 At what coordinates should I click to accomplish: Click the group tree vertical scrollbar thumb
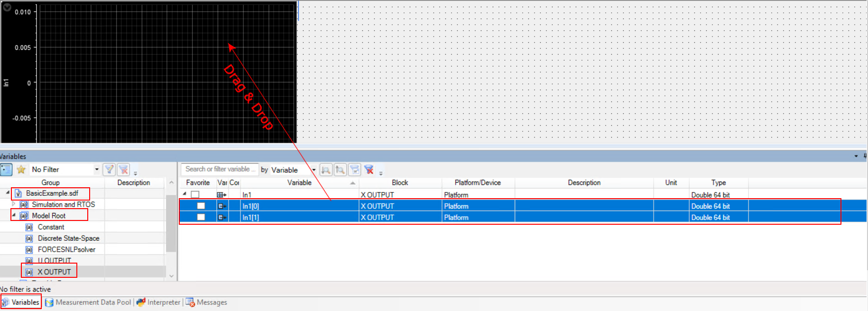tap(171, 223)
